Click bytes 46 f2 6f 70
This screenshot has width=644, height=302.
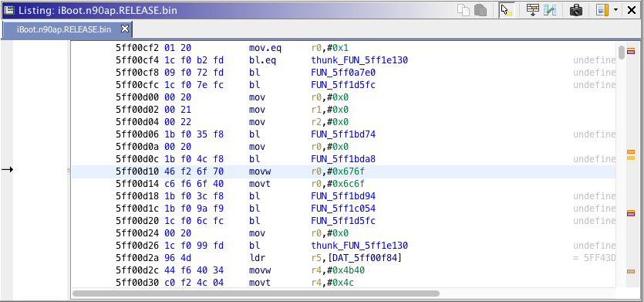(x=194, y=171)
